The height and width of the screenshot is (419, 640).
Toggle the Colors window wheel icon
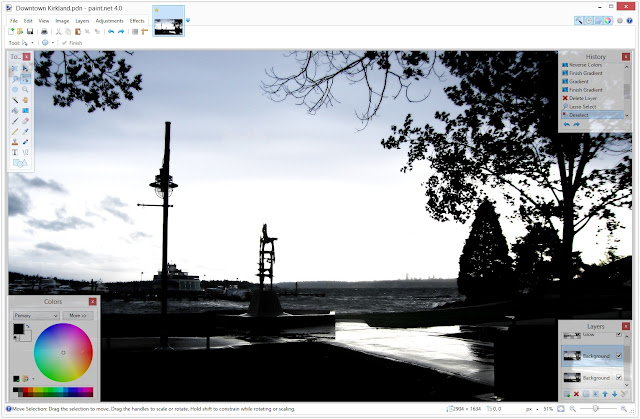[x=608, y=20]
